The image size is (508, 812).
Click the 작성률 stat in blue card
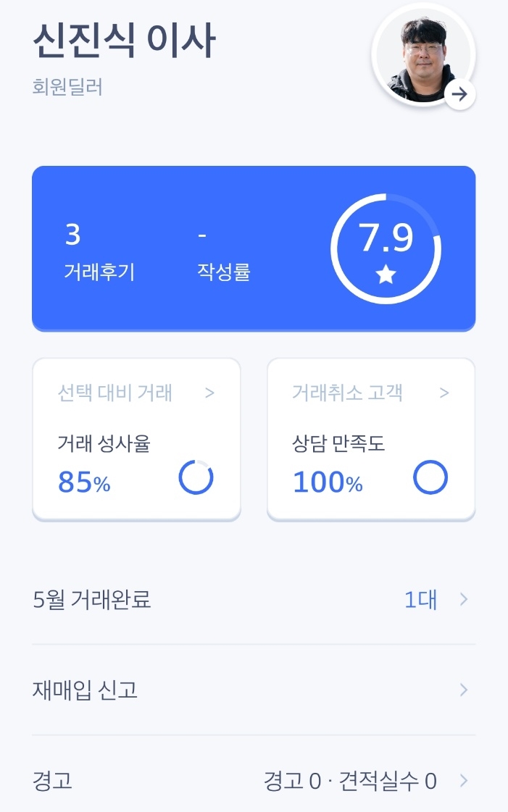tap(223, 252)
